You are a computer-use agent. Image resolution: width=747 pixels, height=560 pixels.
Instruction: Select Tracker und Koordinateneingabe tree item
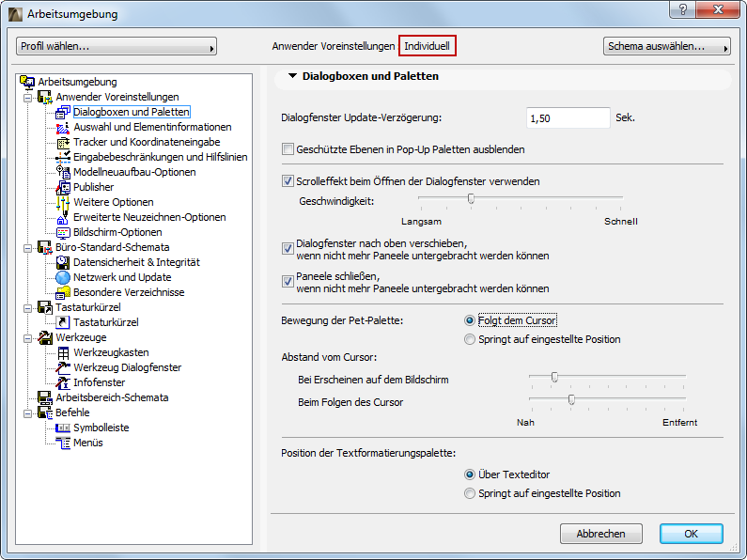pyautogui.click(x=147, y=143)
